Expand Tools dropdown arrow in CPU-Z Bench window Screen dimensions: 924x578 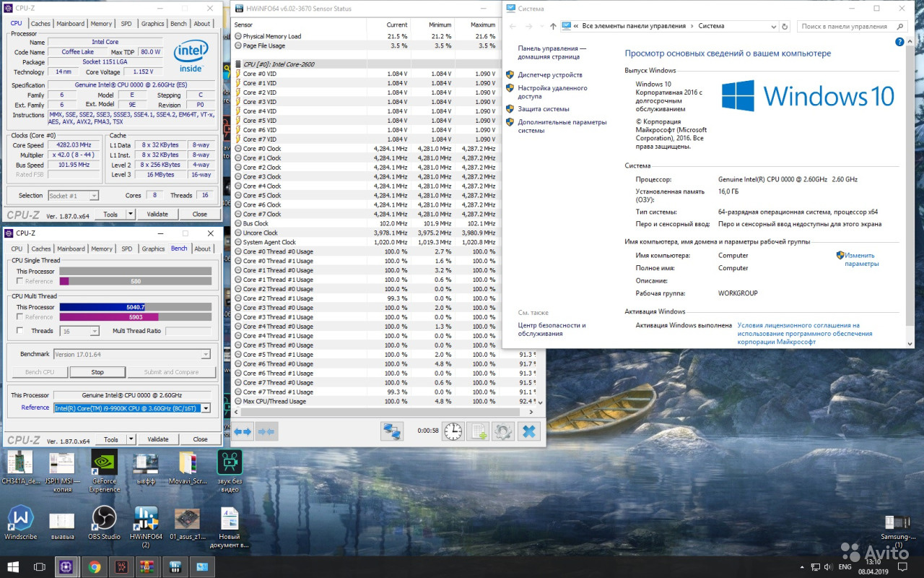[x=131, y=439]
